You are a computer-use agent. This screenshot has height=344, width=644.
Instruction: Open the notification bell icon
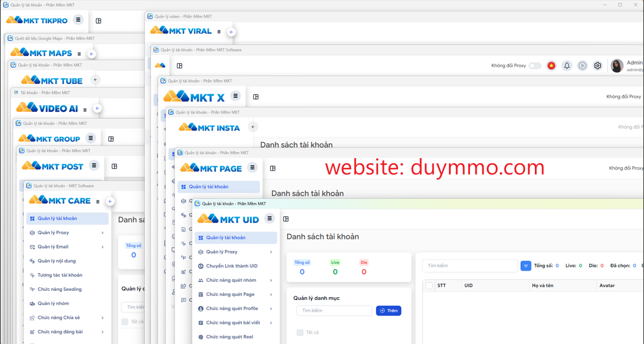[x=567, y=66]
